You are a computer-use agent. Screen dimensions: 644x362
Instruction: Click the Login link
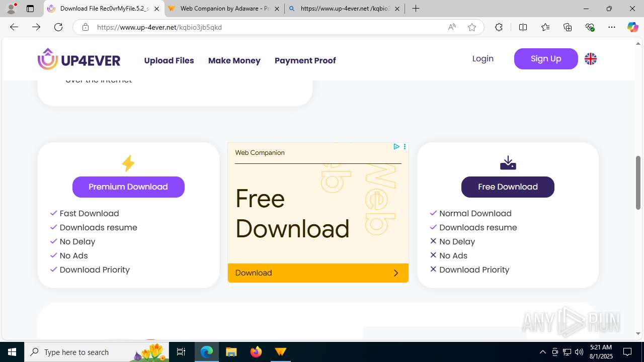[483, 59]
